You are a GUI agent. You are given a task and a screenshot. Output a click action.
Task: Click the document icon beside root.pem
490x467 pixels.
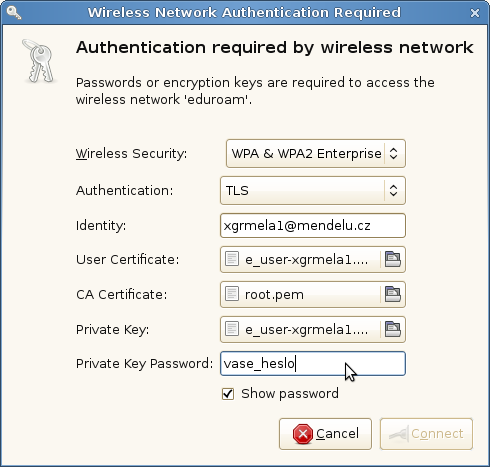coord(232,294)
